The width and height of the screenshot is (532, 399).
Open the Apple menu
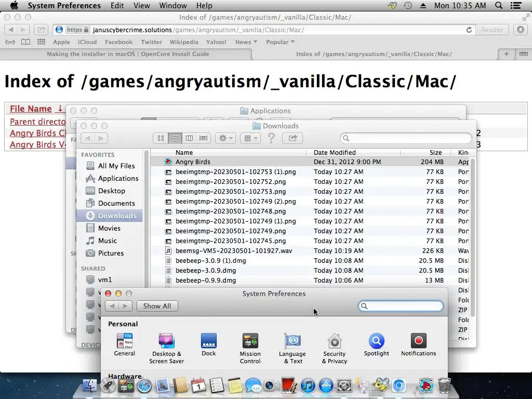(14, 5)
